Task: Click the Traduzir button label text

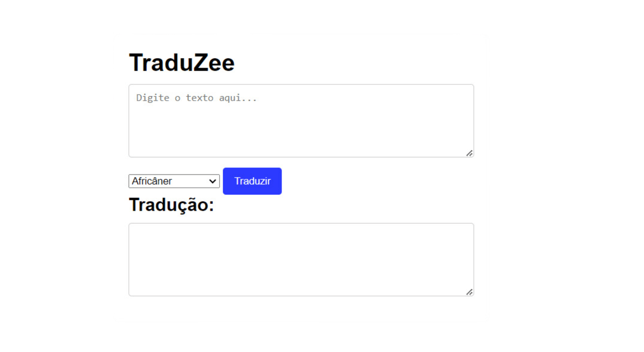Action: tap(252, 181)
